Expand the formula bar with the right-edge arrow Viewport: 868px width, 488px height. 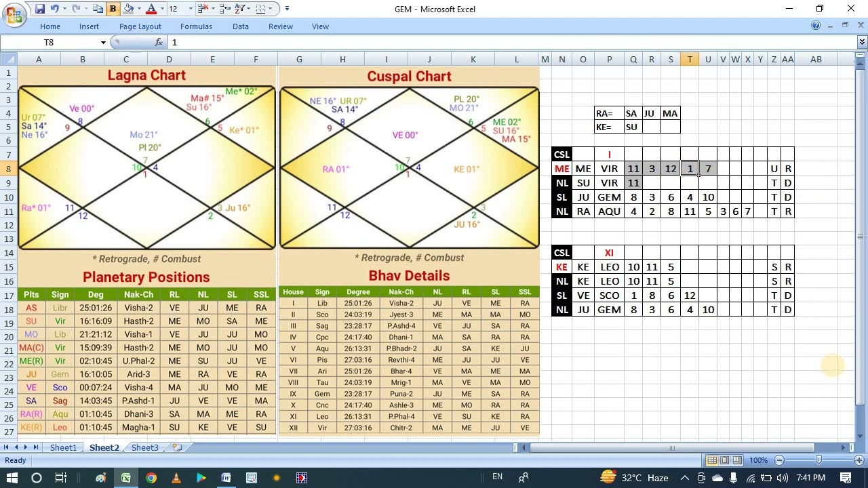tap(862, 42)
